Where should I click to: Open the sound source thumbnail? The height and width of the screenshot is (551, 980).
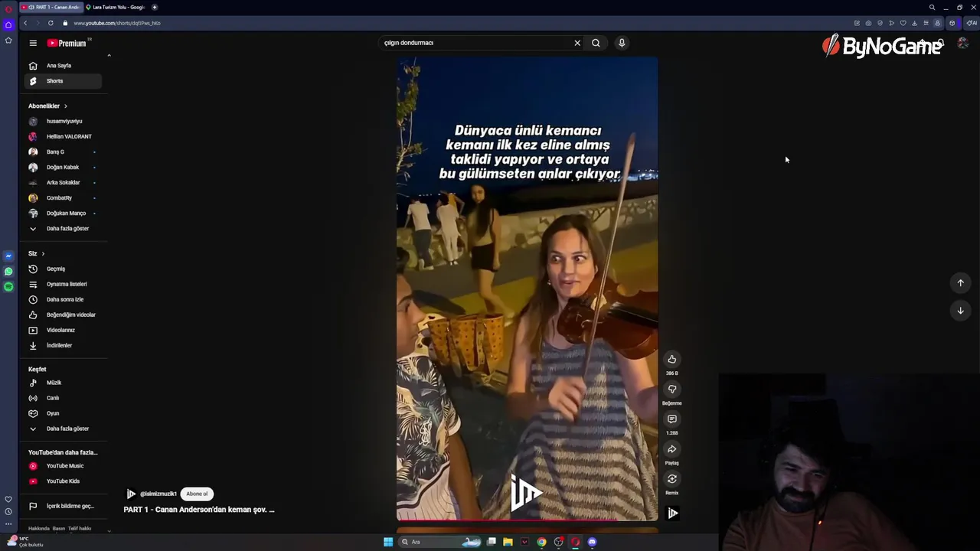672,514
